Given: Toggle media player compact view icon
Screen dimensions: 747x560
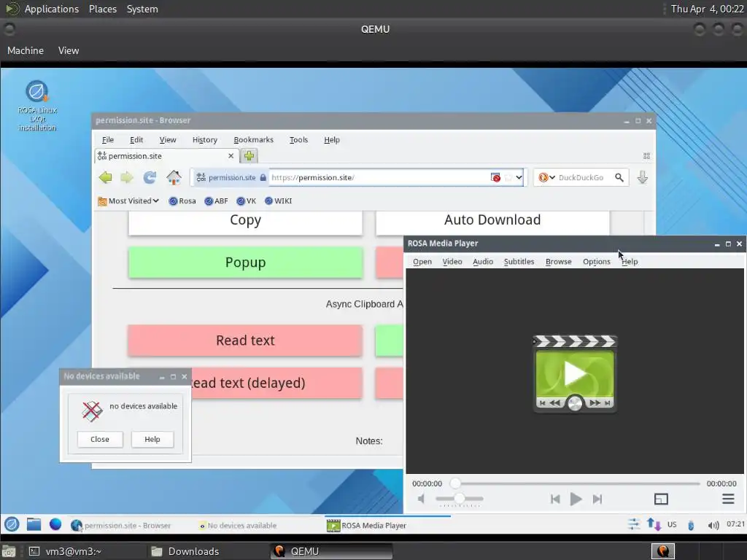Looking at the screenshot, I should tap(661, 499).
